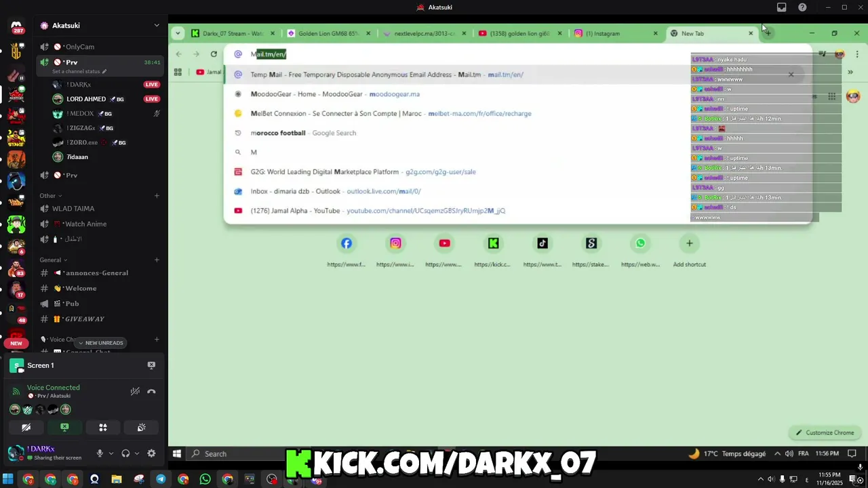Switch to the (1) Instagram tab
868x488 pixels.
[616, 33]
